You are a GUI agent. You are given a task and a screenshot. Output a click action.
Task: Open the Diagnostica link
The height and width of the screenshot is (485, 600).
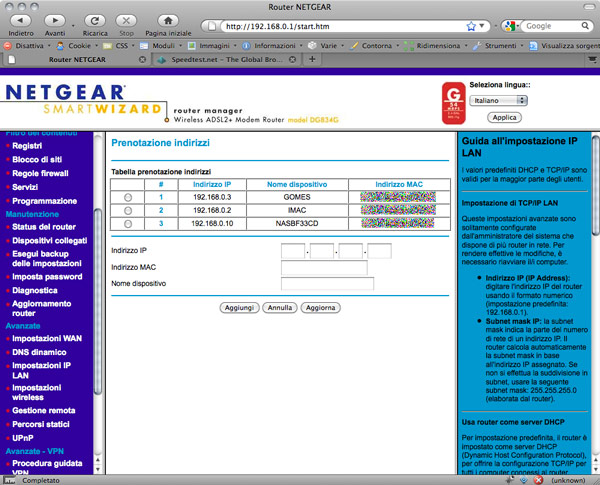point(34,291)
